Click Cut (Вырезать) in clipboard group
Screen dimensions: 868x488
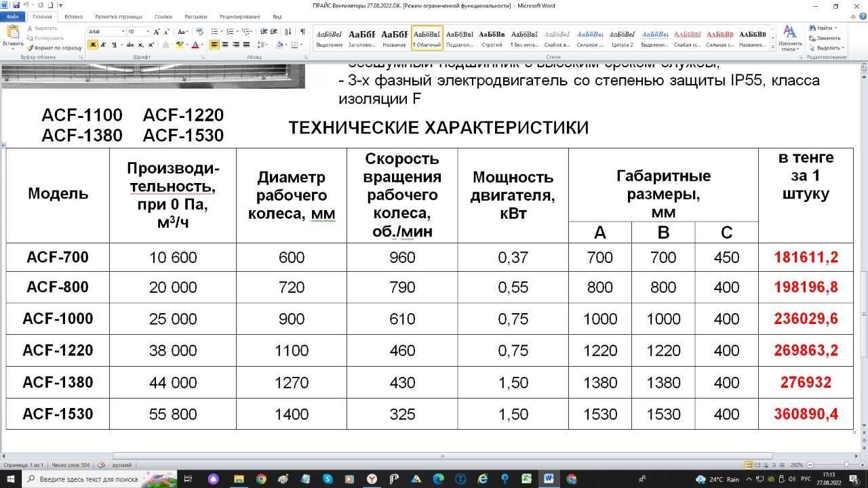42,28
